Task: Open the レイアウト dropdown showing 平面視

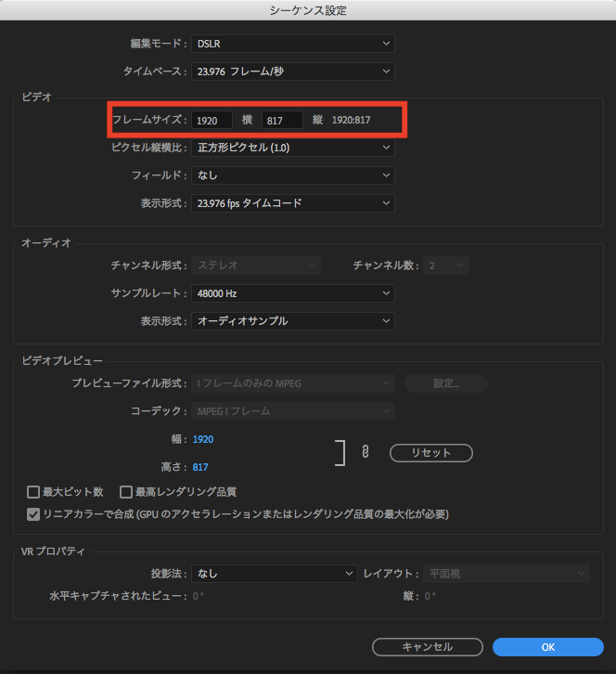Action: point(507,574)
